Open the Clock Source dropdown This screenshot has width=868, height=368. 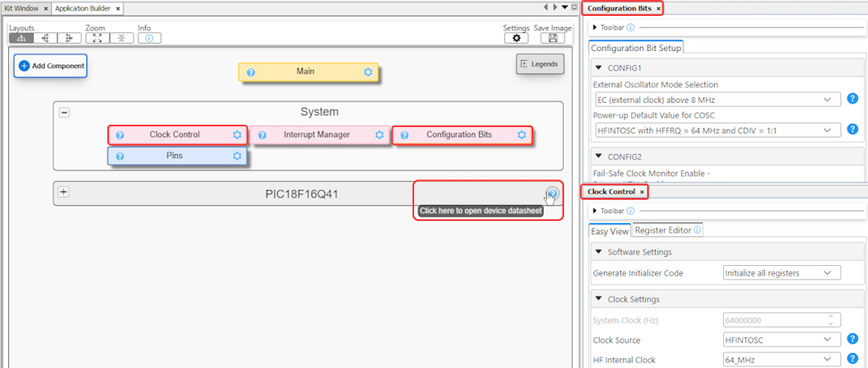coord(782,339)
